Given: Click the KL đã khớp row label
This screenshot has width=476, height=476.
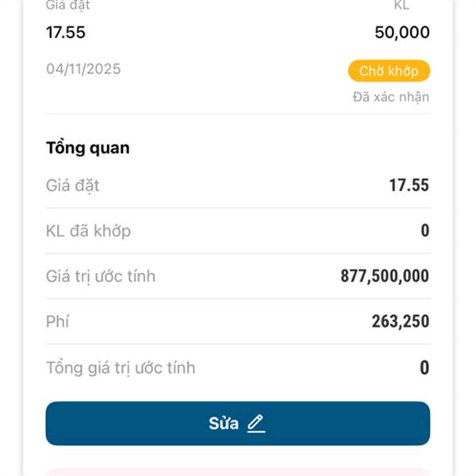Looking at the screenshot, I should coord(89,231).
